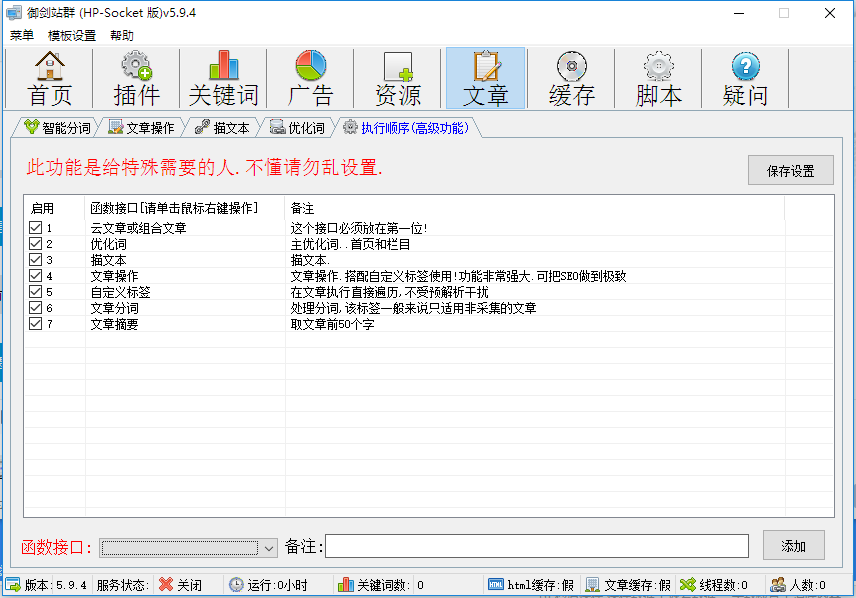Click the 版本:5.9.4 status text
Image resolution: width=856 pixels, height=598 pixels.
55,585
